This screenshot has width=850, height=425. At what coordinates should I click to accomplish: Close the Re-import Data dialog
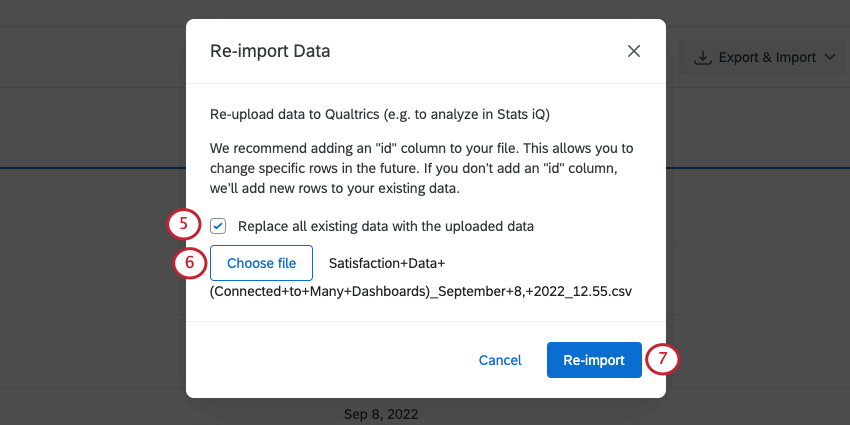(633, 51)
